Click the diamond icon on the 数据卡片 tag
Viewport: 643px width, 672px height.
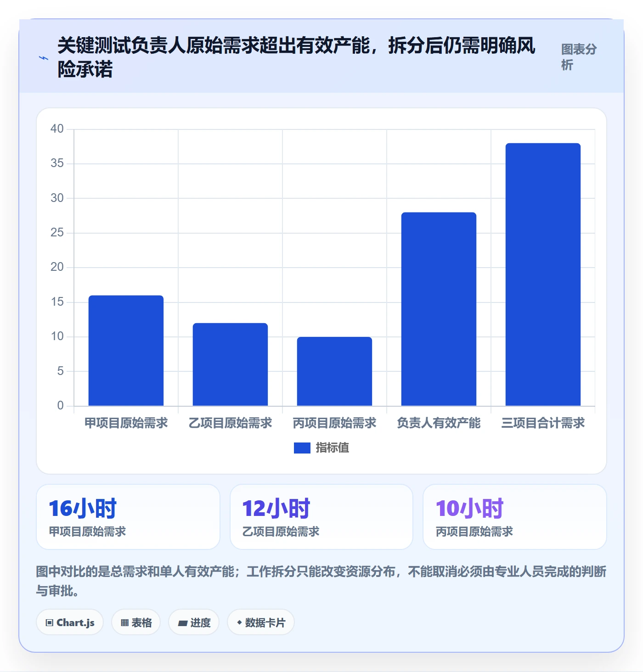pos(239,622)
